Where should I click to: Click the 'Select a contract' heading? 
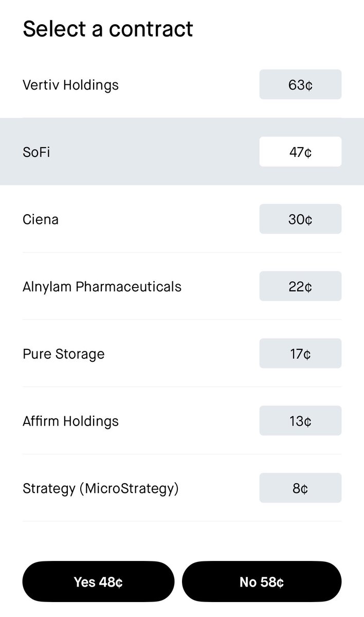click(x=107, y=29)
